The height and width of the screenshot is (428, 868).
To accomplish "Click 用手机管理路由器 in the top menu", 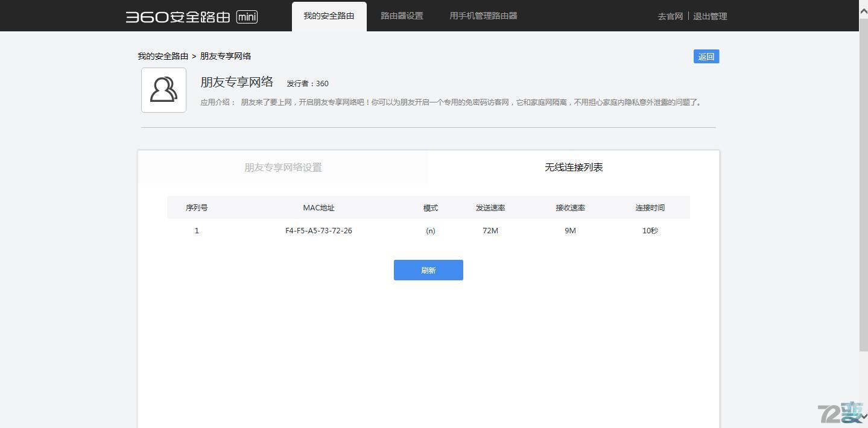I will pyautogui.click(x=483, y=16).
